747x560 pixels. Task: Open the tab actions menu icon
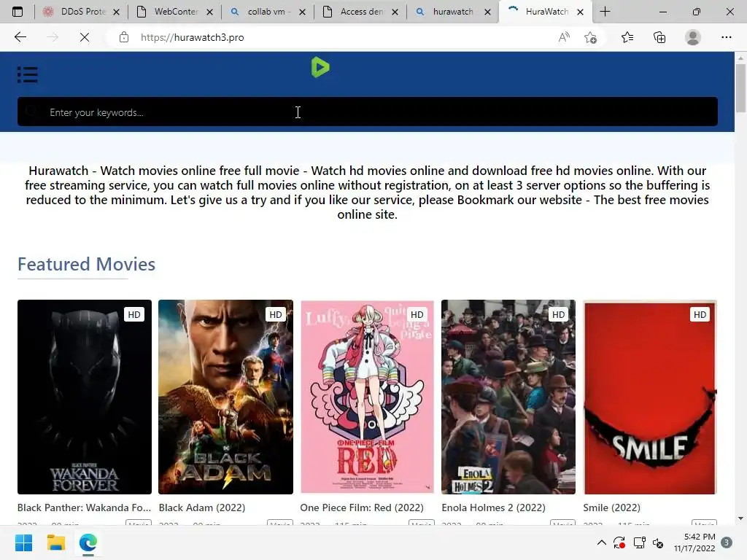tap(18, 12)
